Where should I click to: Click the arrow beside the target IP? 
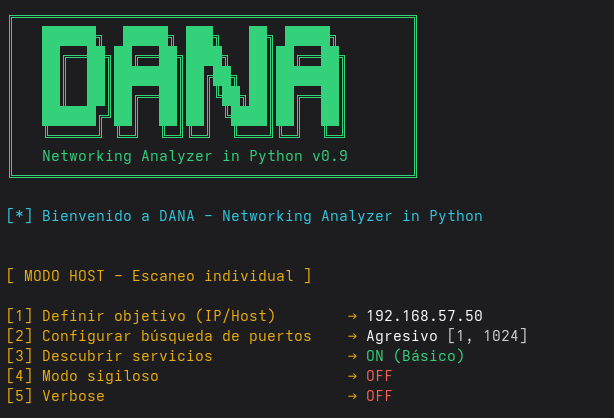pyautogui.click(x=352, y=316)
